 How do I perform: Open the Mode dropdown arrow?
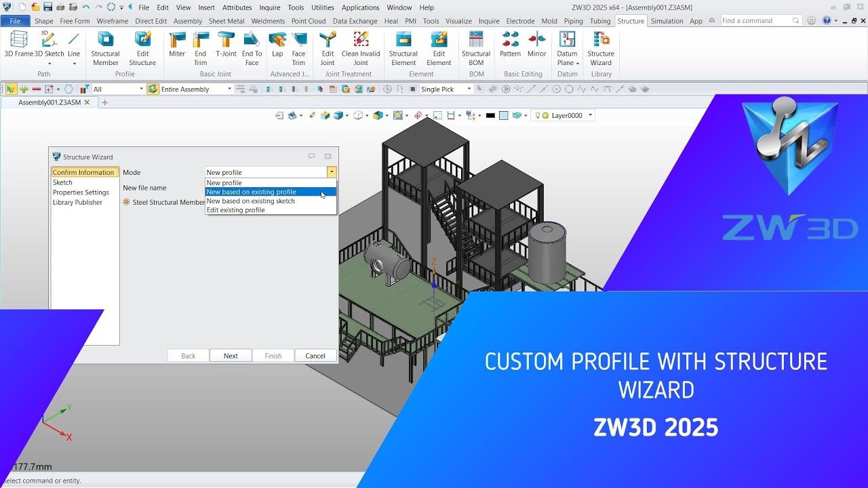pyautogui.click(x=332, y=172)
